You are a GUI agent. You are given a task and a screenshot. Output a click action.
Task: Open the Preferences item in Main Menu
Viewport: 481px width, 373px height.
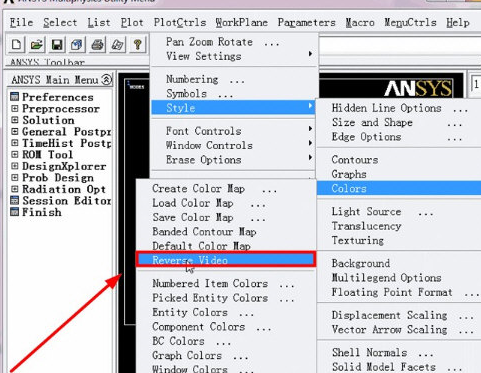point(58,97)
